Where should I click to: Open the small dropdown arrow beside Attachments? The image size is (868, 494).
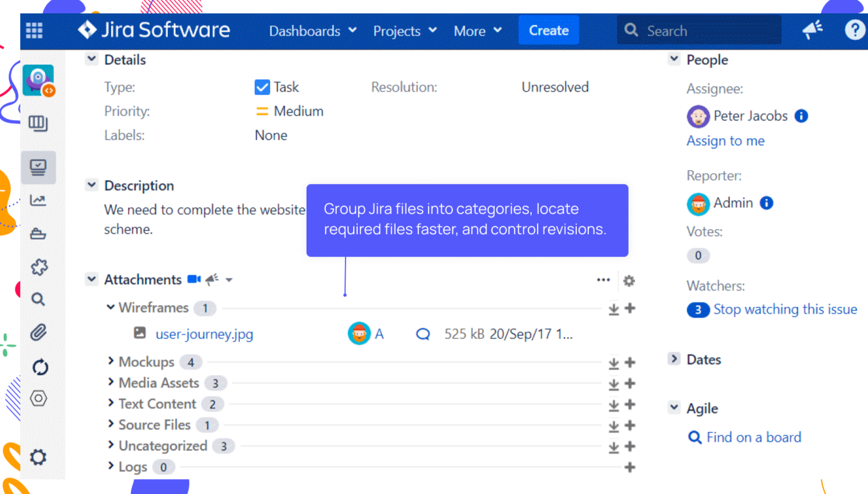coord(229,280)
